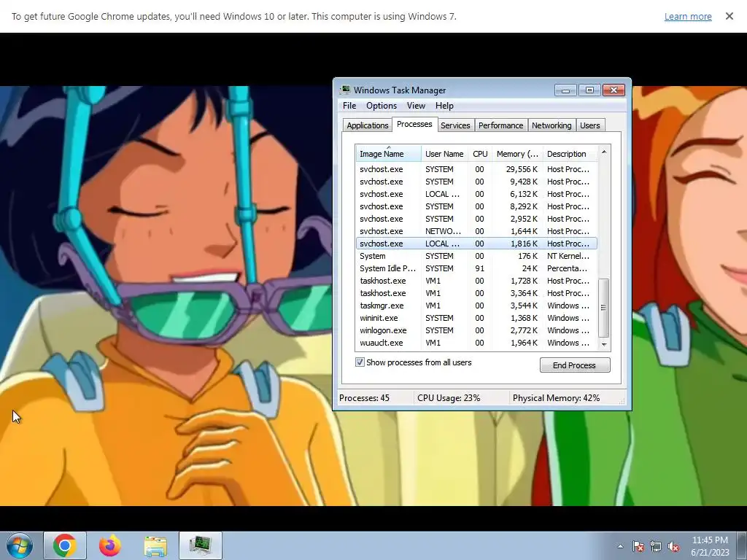Screen dimensions: 747x560
Task: Toggle Show processes from all users
Action: tap(360, 362)
